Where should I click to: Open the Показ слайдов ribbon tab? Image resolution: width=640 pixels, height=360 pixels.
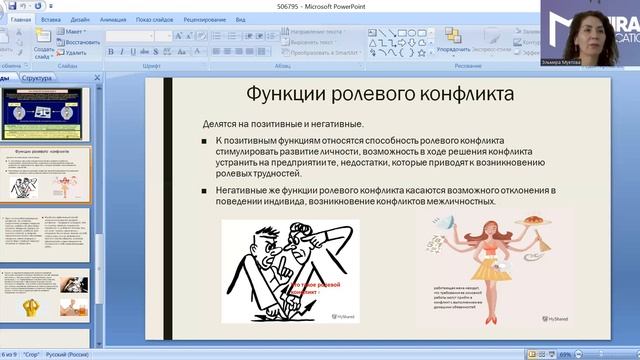point(154,20)
